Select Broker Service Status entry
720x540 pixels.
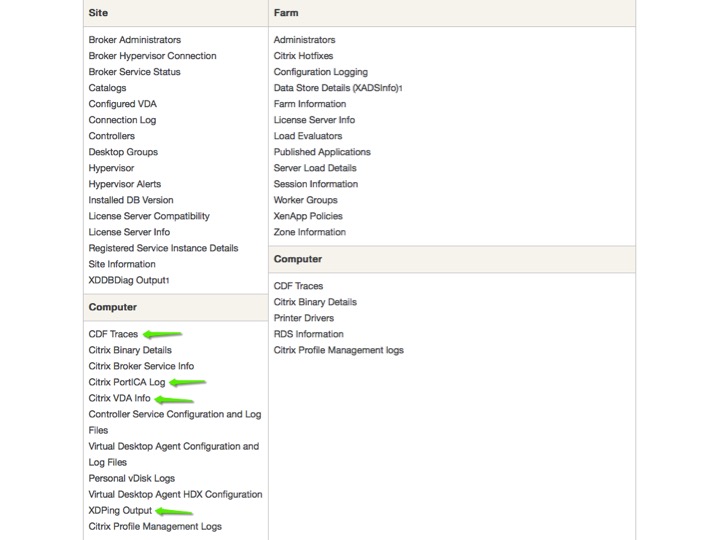click(135, 72)
